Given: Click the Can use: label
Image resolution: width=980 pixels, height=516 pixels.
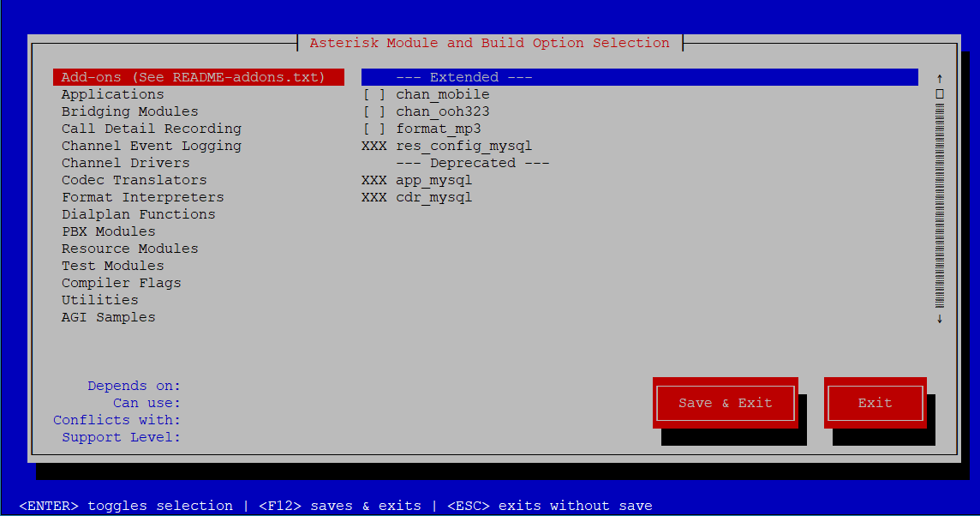Looking at the screenshot, I should (x=146, y=403).
